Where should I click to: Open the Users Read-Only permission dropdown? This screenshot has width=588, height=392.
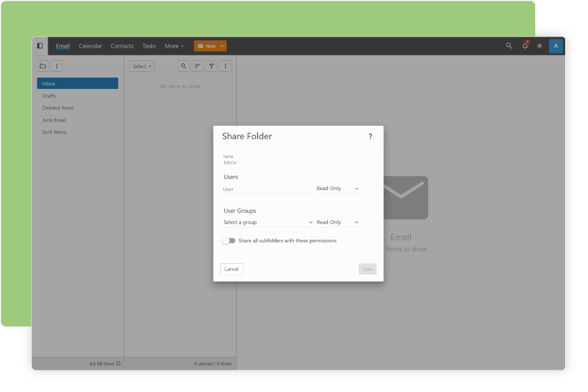338,189
